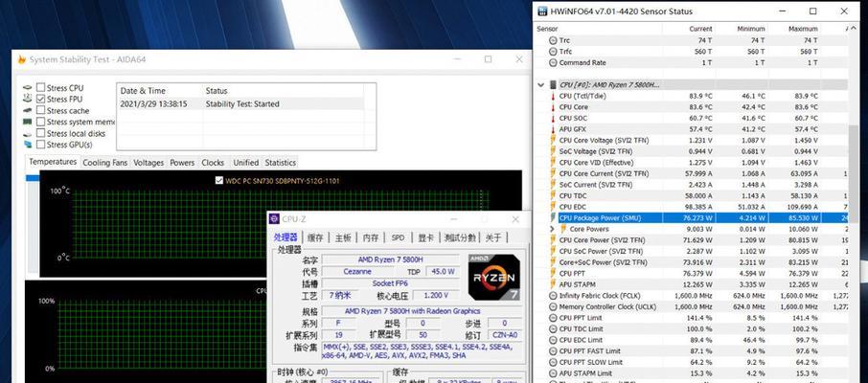The height and width of the screenshot is (383, 868).
Task: Click the CPU-Z title bar icon
Action: [274, 219]
